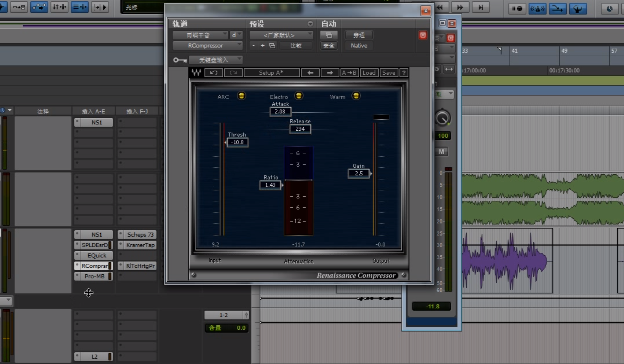Open the Waves help question mark
624x364 pixels.
[404, 73]
